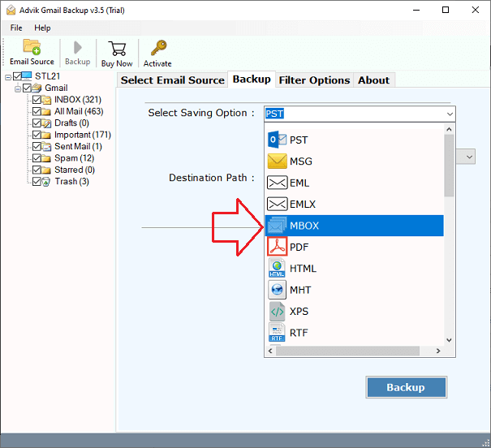Switch to the About tab
The height and width of the screenshot is (448, 491).
[374, 80]
